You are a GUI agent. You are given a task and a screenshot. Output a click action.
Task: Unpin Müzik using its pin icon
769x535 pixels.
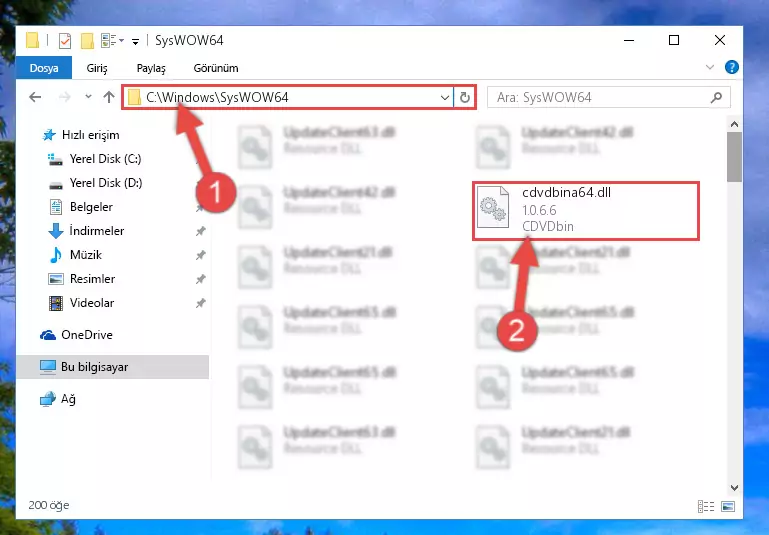(x=201, y=255)
